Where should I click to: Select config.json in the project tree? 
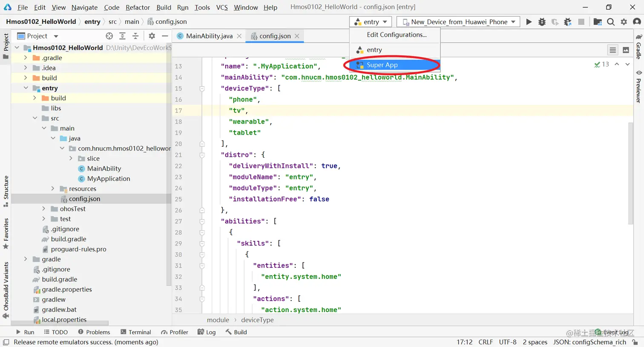pyautogui.click(x=84, y=199)
